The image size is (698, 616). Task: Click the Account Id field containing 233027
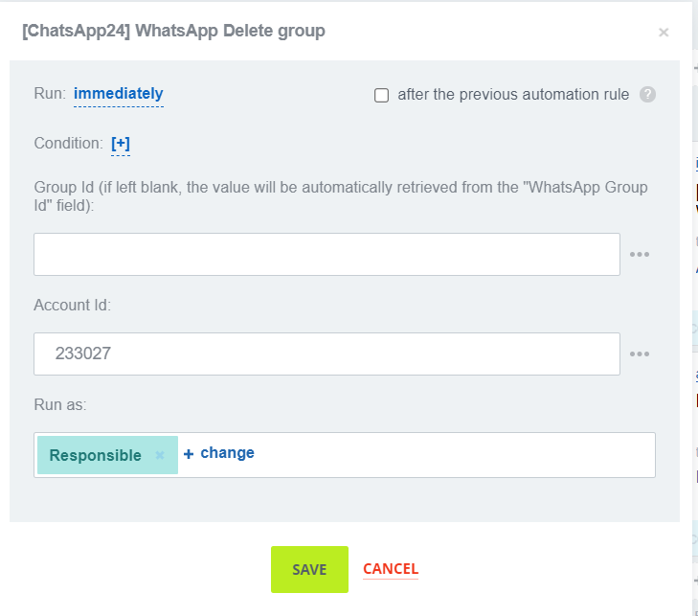pyautogui.click(x=326, y=354)
